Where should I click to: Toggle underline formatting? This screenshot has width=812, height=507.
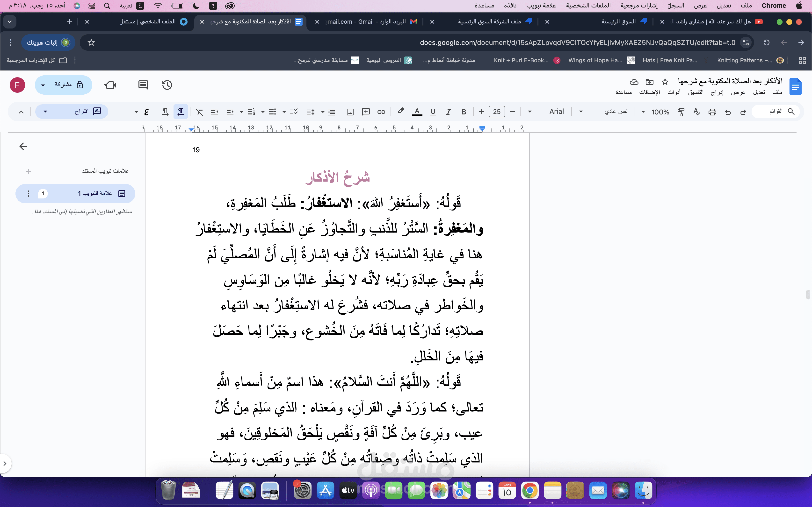433,112
